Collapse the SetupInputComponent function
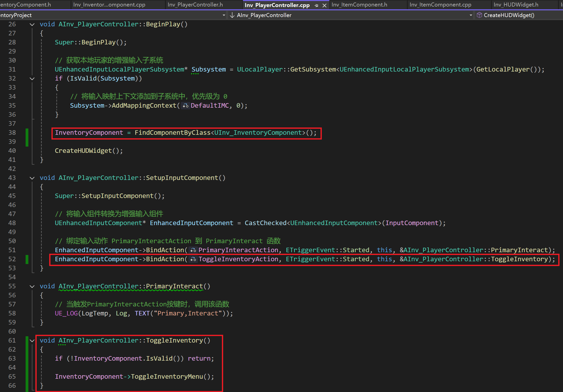This screenshot has height=392, width=563. [x=32, y=178]
